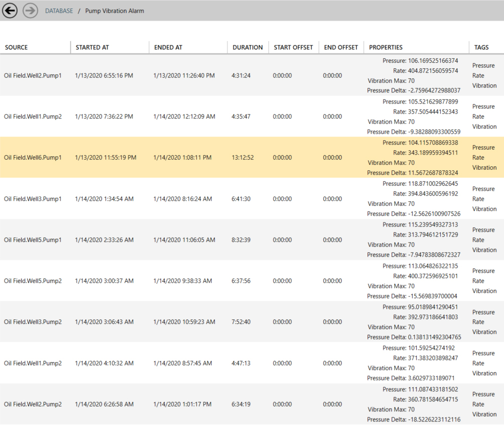Click the END OFFSET column header
Viewport: 504px width, 425px height.
click(341, 47)
